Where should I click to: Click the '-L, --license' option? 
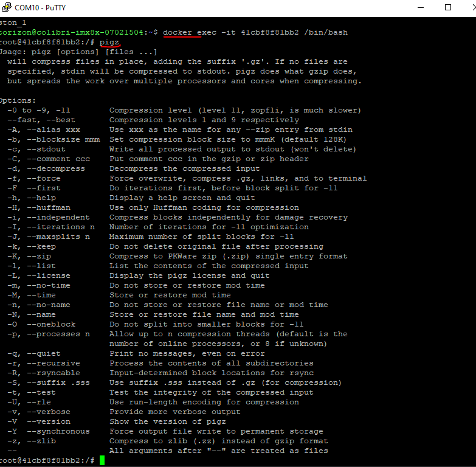click(39, 275)
